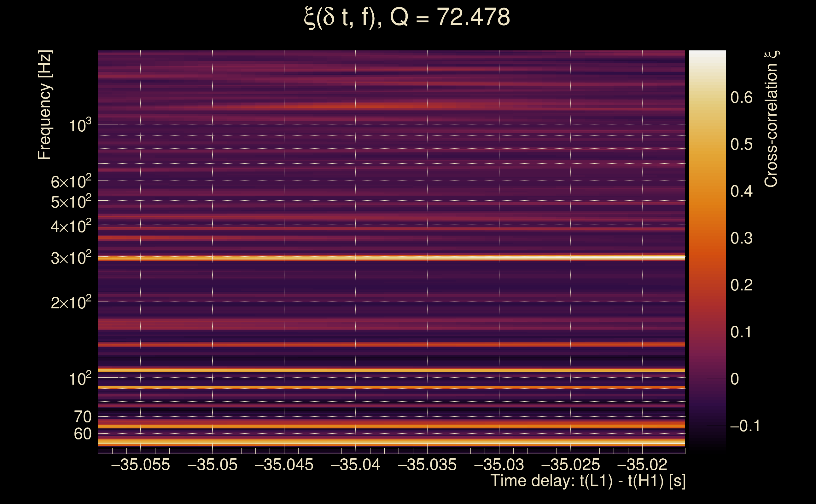Image resolution: width=816 pixels, height=504 pixels.
Task: Click the y-axis tick label 70
Action: [82, 417]
